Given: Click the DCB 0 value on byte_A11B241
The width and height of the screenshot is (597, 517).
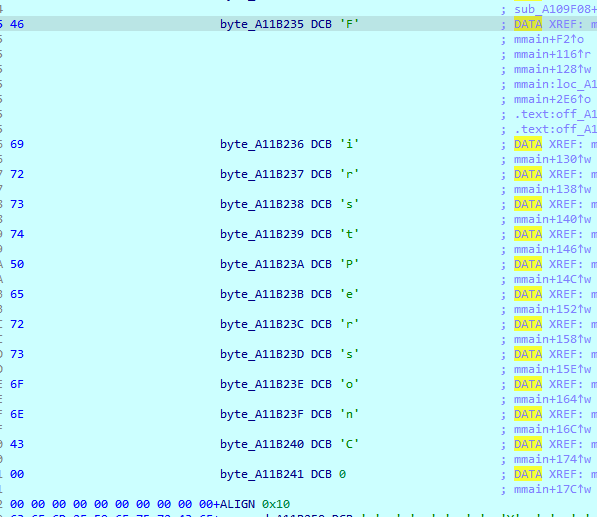Looking at the screenshot, I should coord(342,474).
